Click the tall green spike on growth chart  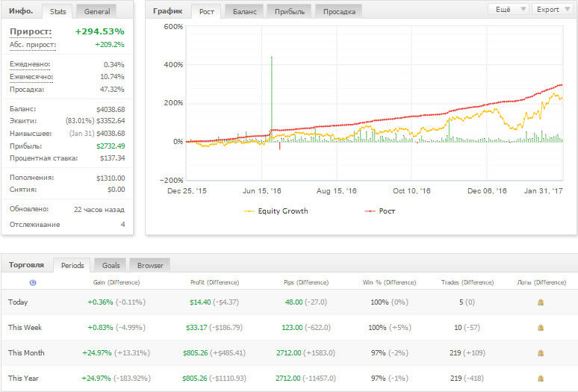click(272, 96)
